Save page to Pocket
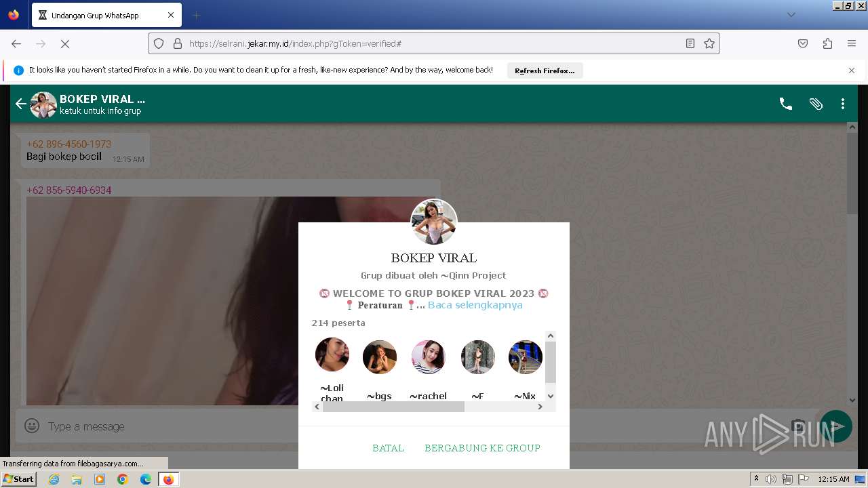The image size is (868, 488). tap(803, 43)
